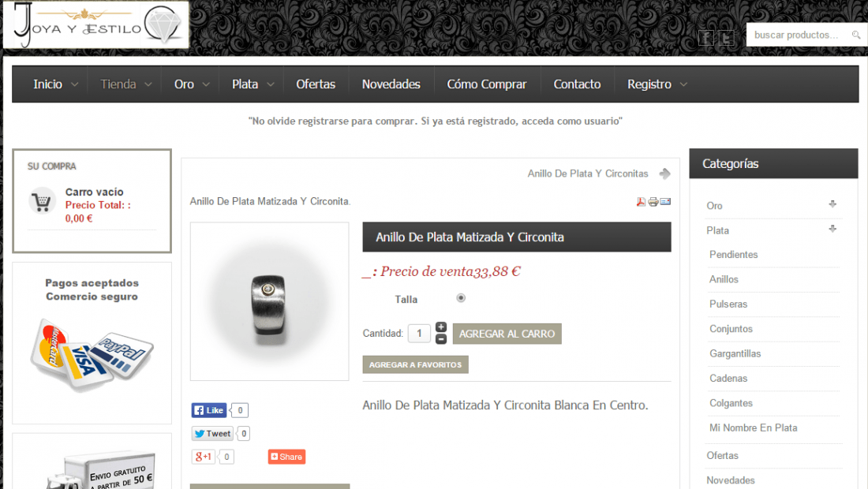868x489 pixels.
Task: Export product as PDF icon
Action: pos(641,201)
